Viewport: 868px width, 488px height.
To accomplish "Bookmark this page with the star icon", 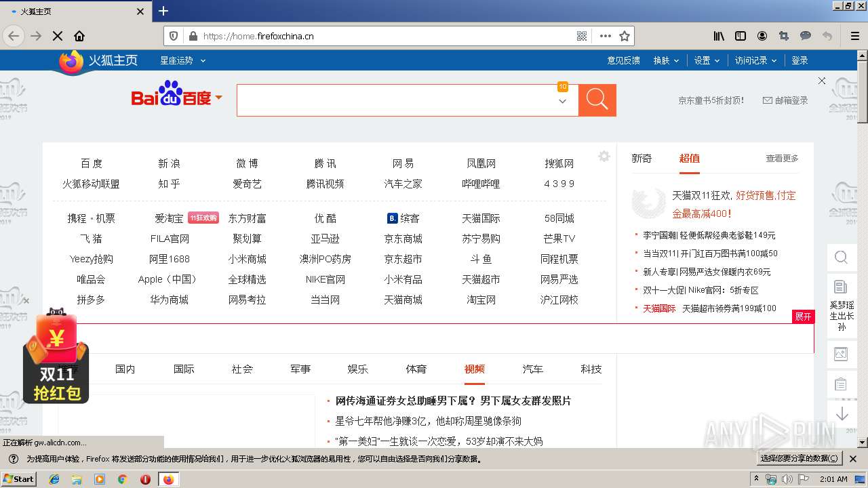I will (625, 36).
